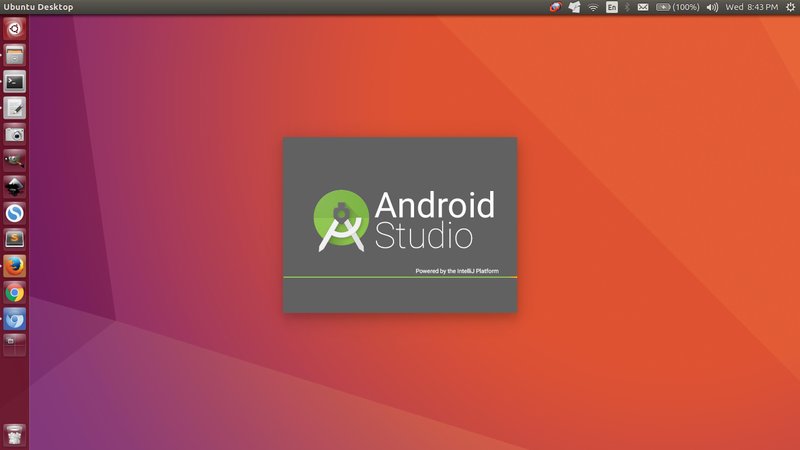Click the Android Studio logo on splash
Image resolution: width=800 pixels, height=450 pixels.
tap(341, 220)
